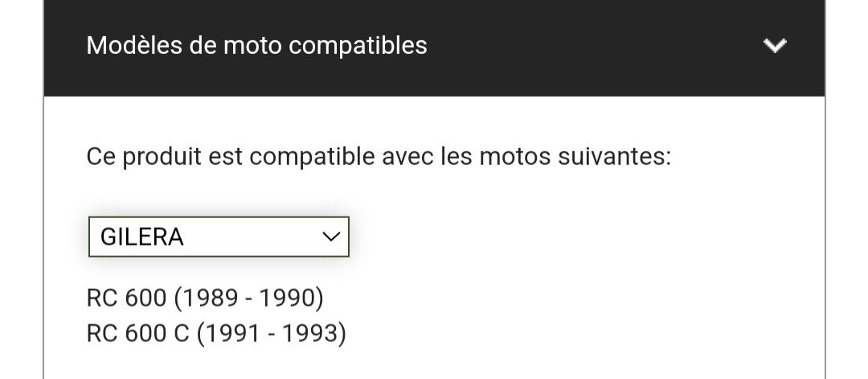This screenshot has width=868, height=379.
Task: Select the RC 600 (1989 - 1990) model line
Action: (204, 299)
